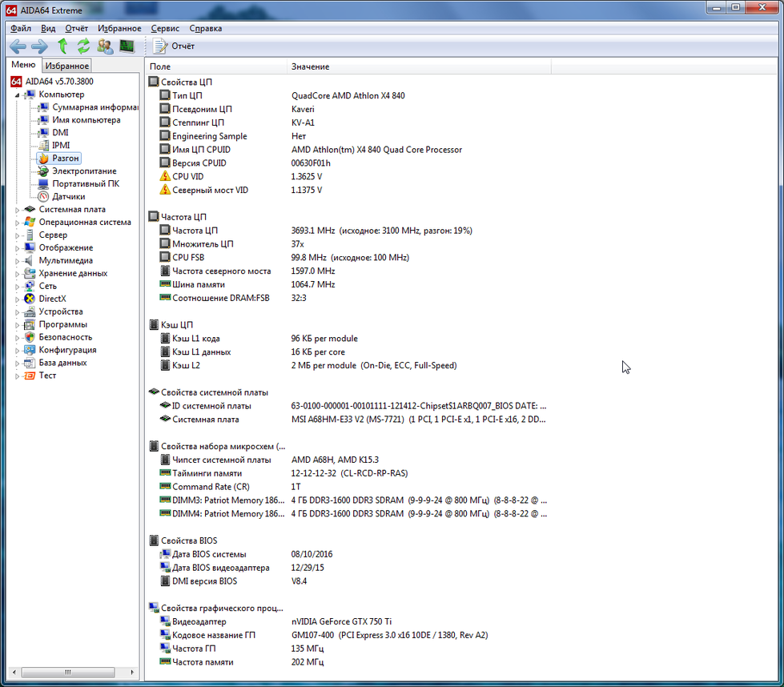784x687 pixels.
Task: Expand the Сервер tree node
Action: [x=17, y=235]
